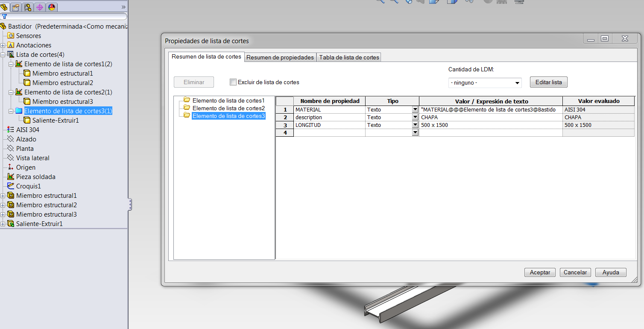Viewport: 644px width, 329px height.
Task: Click the Nombre de propiedad column header
Action: [329, 101]
